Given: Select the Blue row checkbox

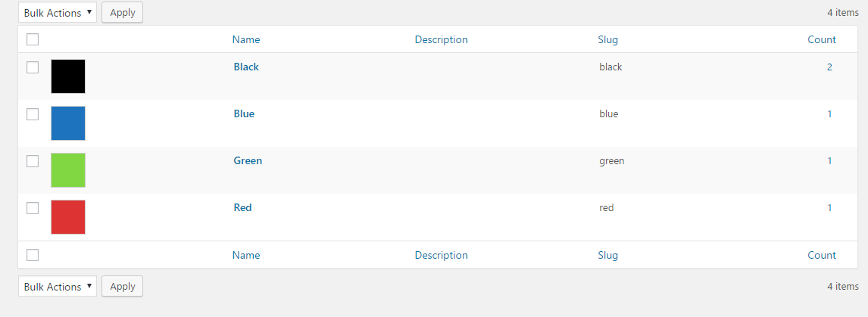Looking at the screenshot, I should coord(33,114).
